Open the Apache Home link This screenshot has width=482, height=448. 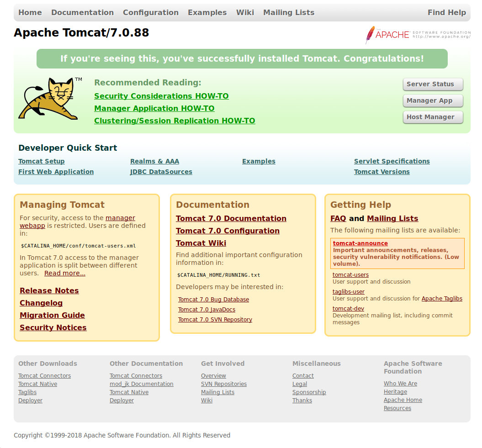click(403, 400)
